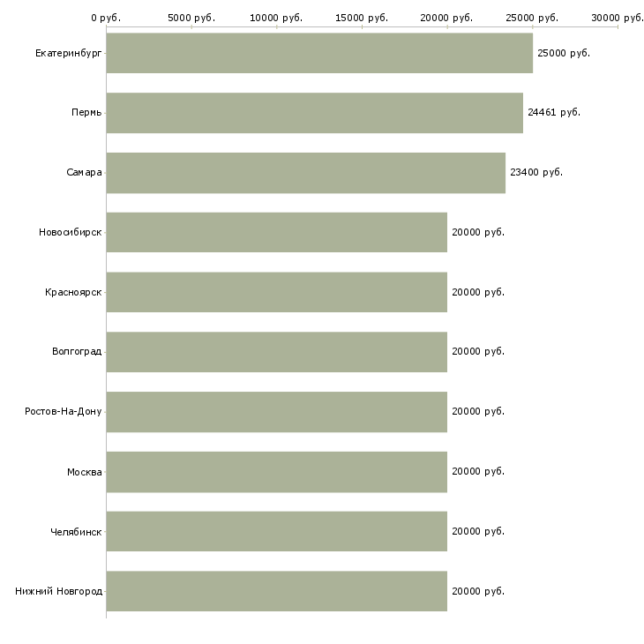
Task: Click the 5000 руб. axis tick label
Action: tap(191, 18)
